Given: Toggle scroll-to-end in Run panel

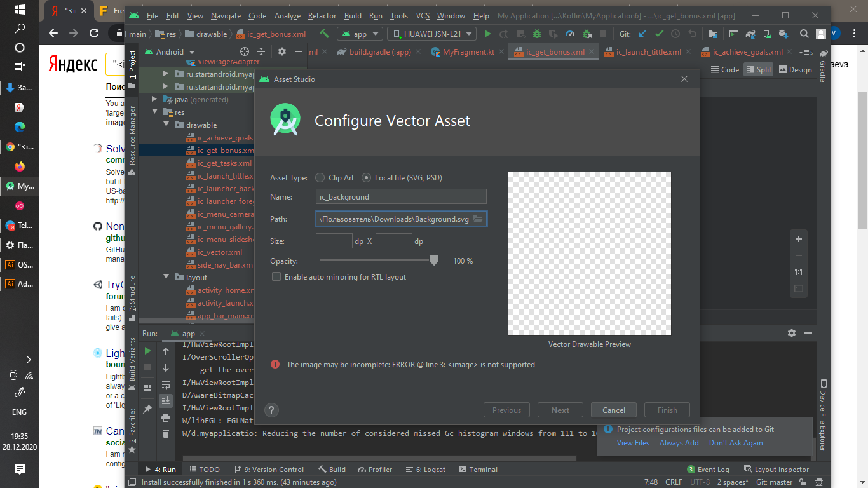Looking at the screenshot, I should tap(166, 401).
